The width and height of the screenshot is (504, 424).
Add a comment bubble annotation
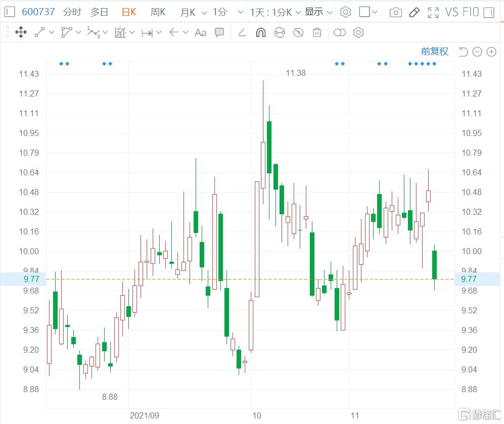pyautogui.click(x=219, y=32)
